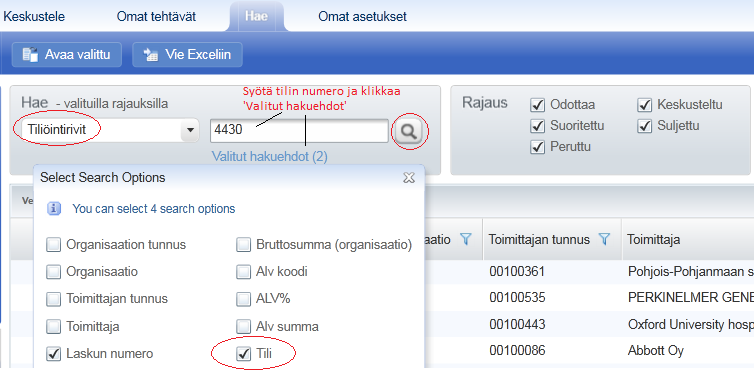
Task: Enable the Alv summa option
Action: pos(244,327)
